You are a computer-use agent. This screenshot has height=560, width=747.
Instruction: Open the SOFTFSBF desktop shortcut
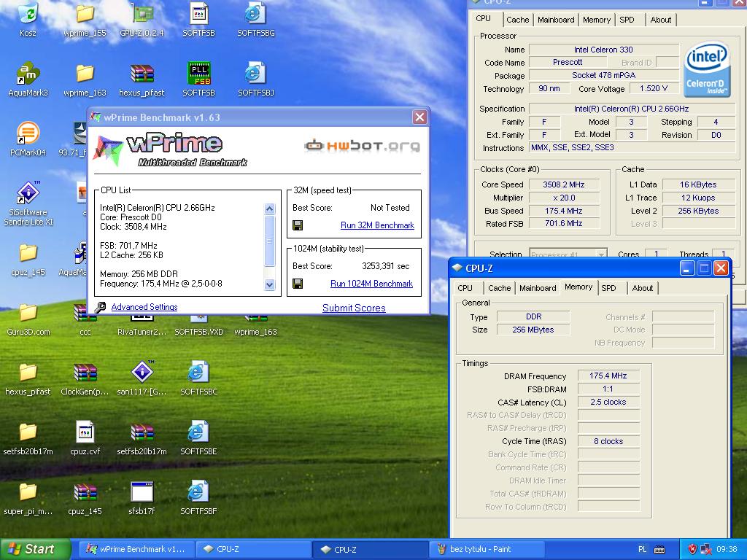click(199, 492)
